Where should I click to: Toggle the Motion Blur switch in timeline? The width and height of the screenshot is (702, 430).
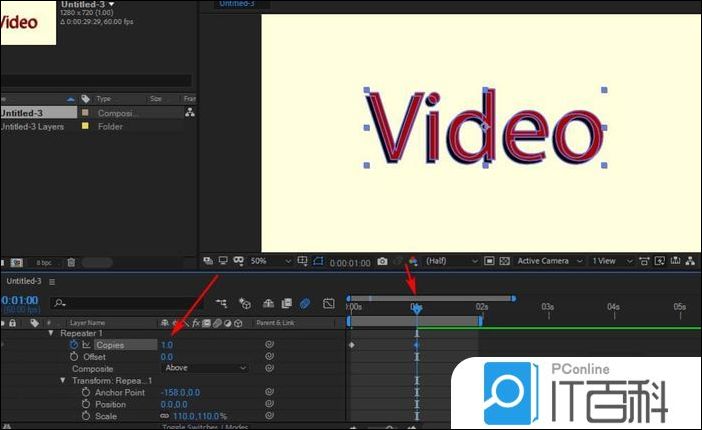[306, 303]
